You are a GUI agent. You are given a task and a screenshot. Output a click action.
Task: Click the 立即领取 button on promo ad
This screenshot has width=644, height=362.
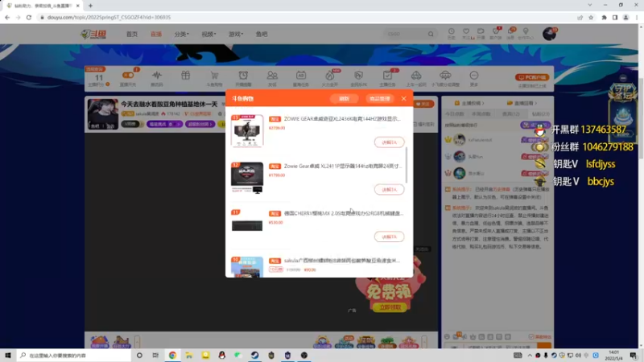click(390, 307)
